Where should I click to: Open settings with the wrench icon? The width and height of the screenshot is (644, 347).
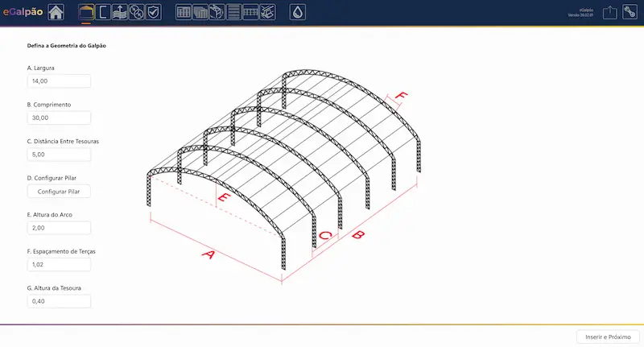630,12
